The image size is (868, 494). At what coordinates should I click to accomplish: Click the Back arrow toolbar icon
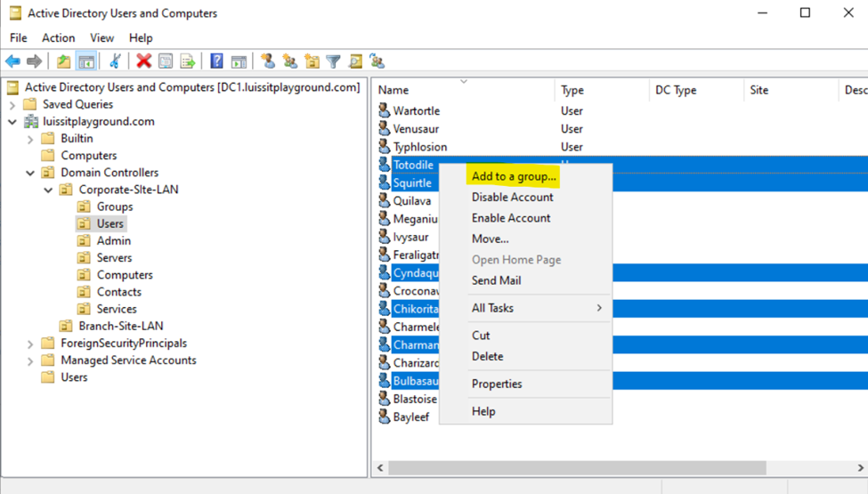tap(12, 61)
